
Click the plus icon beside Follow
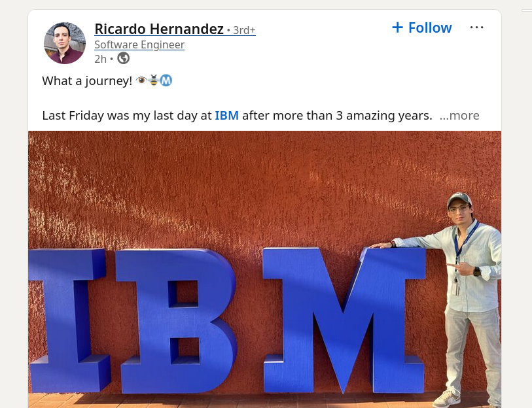point(397,27)
